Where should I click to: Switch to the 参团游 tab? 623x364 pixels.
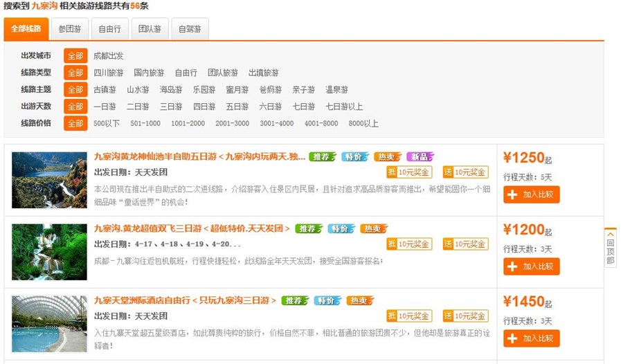69,29
